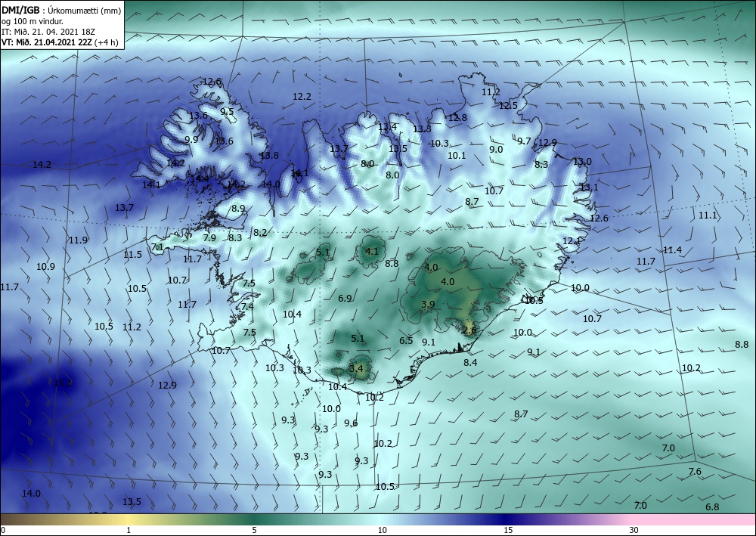
Task: Click the legend tick label '0'
Action: (3, 530)
